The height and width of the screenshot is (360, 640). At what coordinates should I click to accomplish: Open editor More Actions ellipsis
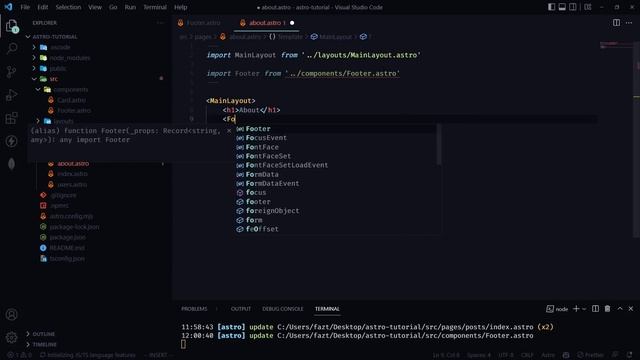click(629, 23)
